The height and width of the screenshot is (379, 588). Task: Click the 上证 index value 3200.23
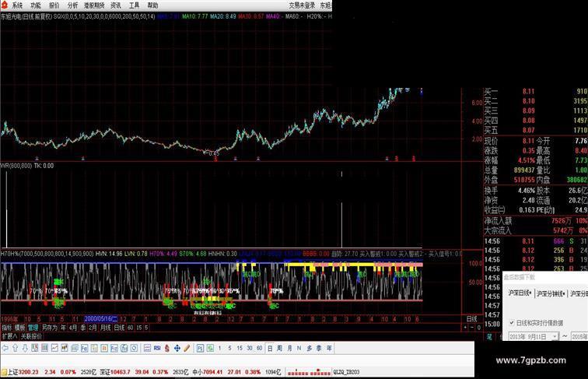click(x=29, y=372)
